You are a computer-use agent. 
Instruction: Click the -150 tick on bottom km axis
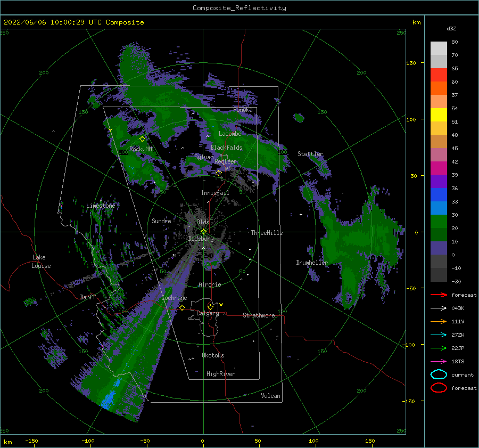31,441
